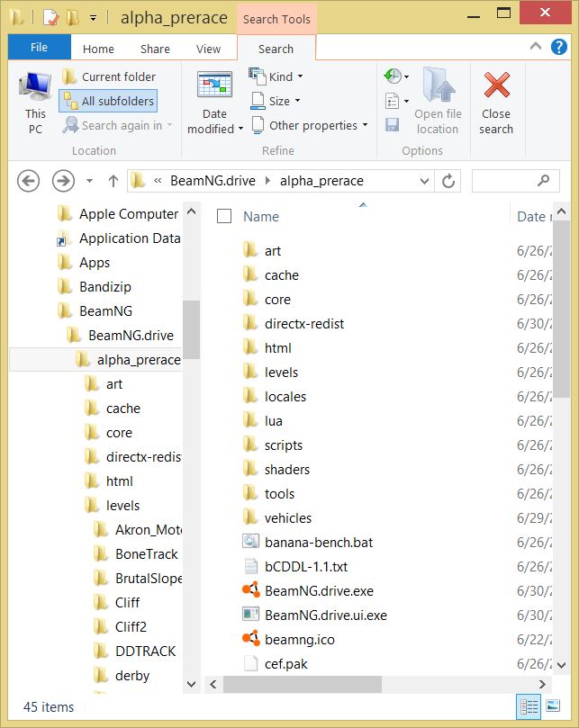Select beamng.ico icon file

coord(251,638)
